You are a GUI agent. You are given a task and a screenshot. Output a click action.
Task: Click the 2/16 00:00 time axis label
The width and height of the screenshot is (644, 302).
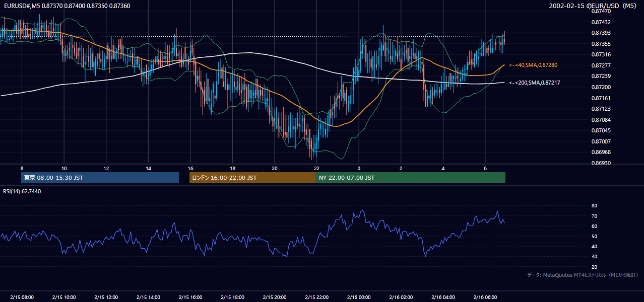click(359, 297)
